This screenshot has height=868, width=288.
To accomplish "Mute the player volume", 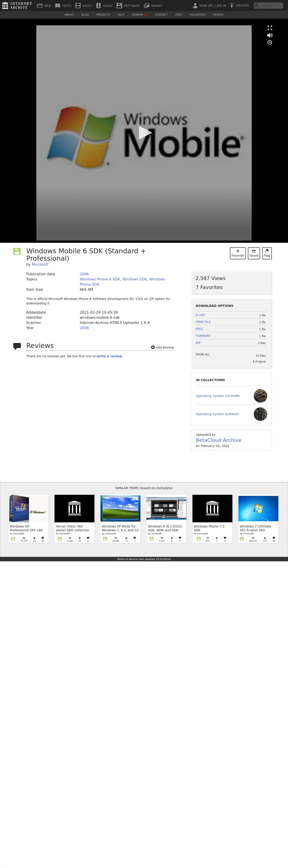I will 270,35.
